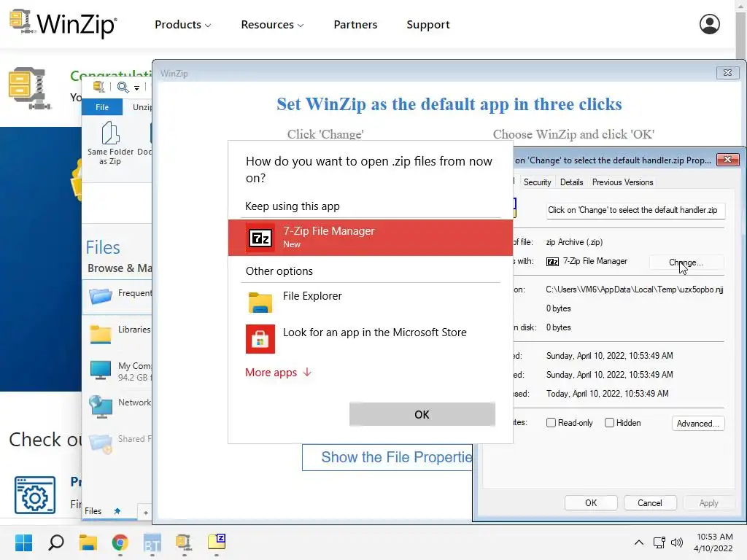Open the Support menu item

click(427, 25)
